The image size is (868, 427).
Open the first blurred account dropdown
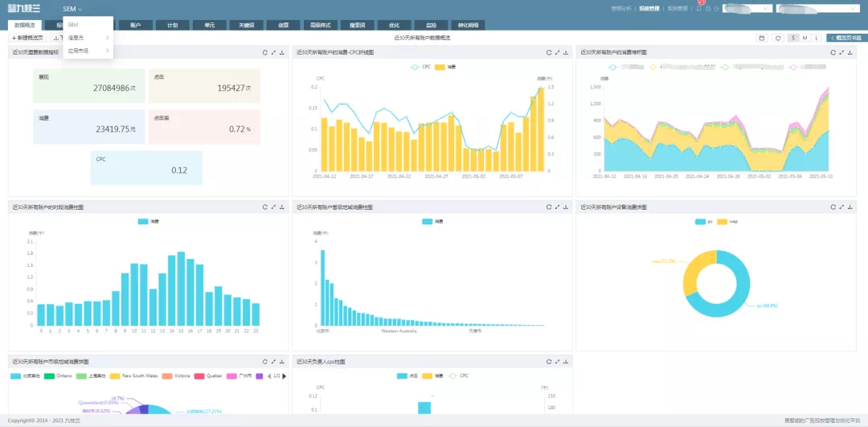pos(747,8)
